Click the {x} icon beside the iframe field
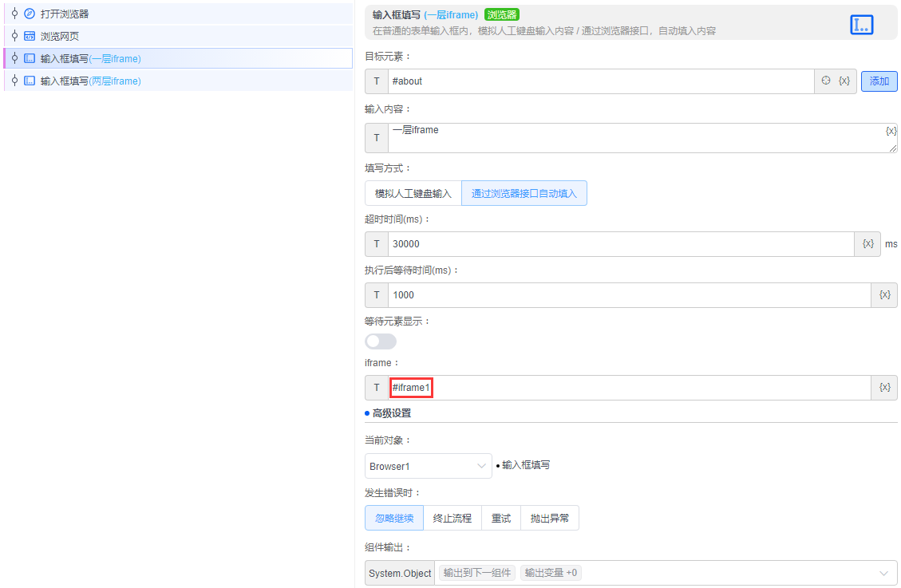 pyautogui.click(x=884, y=387)
